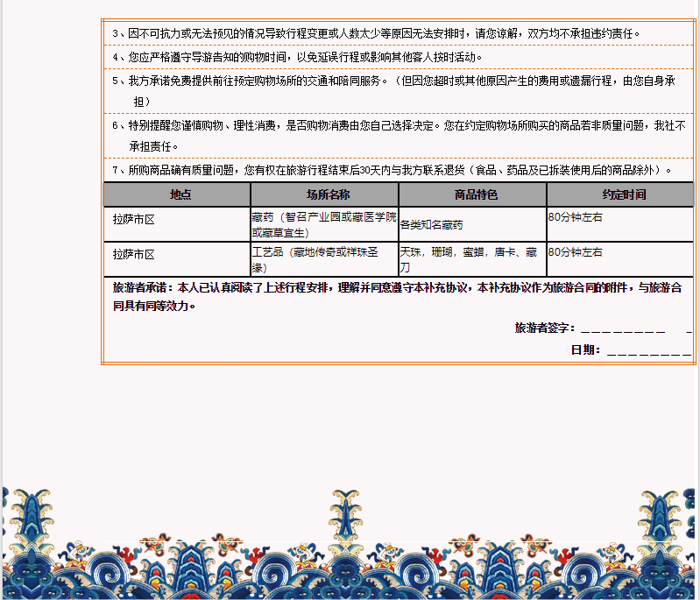Select the 藏药 venue name cell

tap(323, 224)
